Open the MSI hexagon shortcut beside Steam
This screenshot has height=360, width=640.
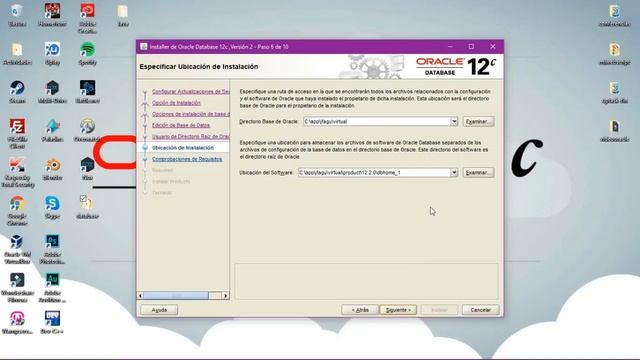pos(52,92)
